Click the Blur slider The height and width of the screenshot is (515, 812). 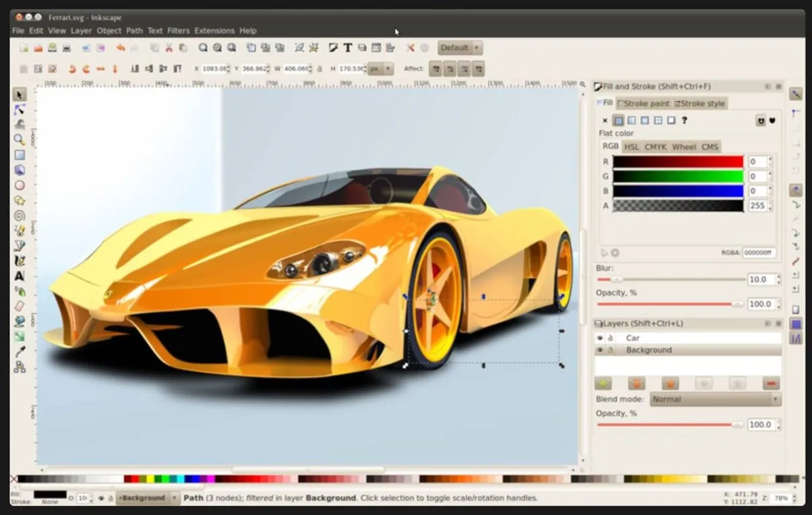(x=671, y=279)
